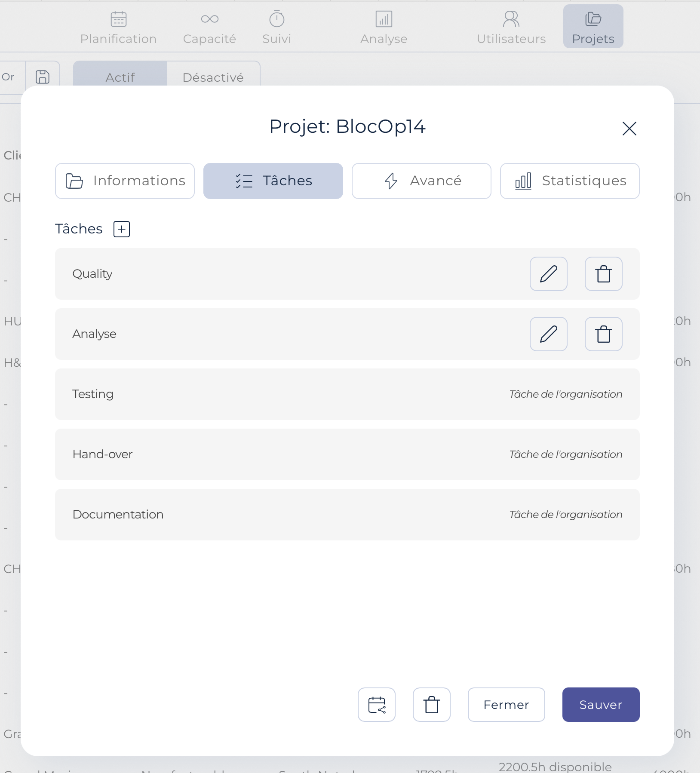Switch to the Informations tab
Image resolution: width=700 pixels, height=773 pixels.
(125, 181)
